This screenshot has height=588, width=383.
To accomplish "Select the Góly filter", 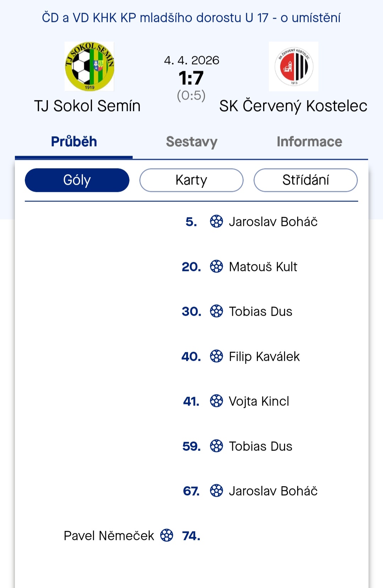I will click(77, 180).
